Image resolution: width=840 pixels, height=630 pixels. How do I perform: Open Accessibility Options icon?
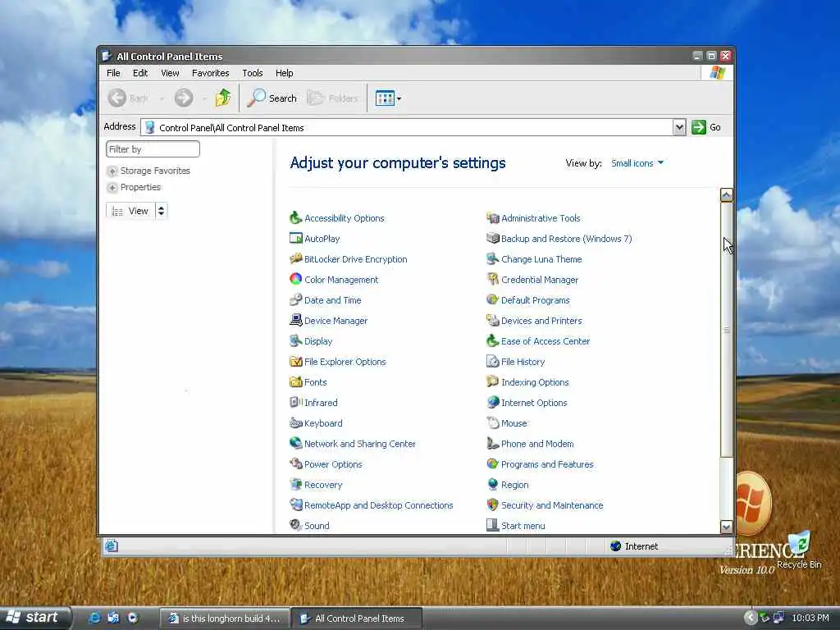click(295, 218)
